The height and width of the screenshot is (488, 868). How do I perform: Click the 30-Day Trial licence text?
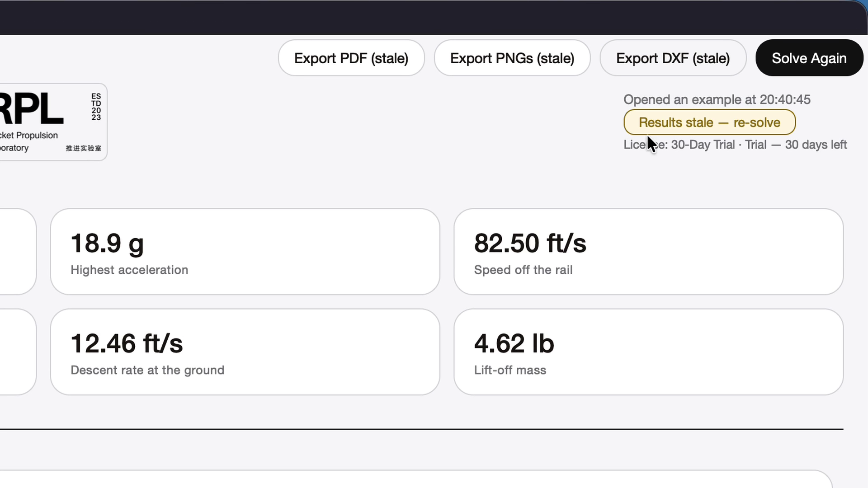(x=735, y=145)
